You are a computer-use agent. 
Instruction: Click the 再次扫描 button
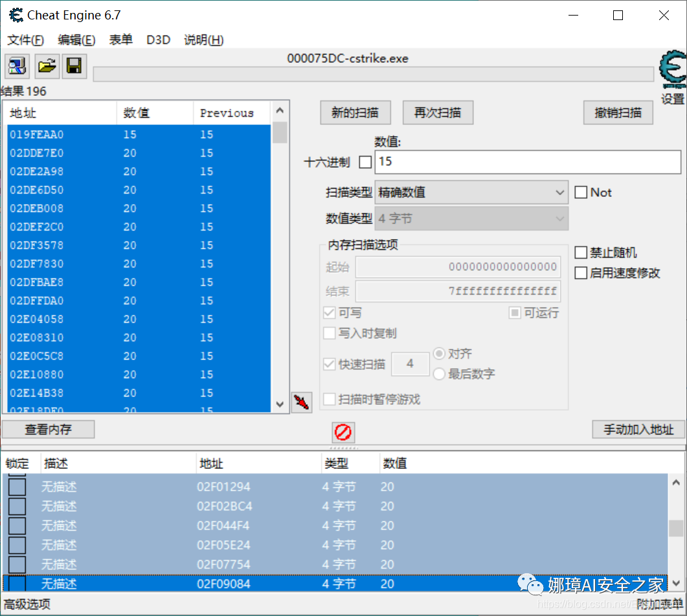tap(438, 113)
